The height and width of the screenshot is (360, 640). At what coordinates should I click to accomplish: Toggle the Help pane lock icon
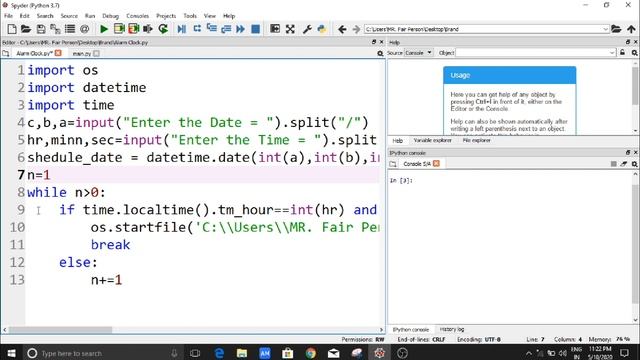[x=622, y=53]
